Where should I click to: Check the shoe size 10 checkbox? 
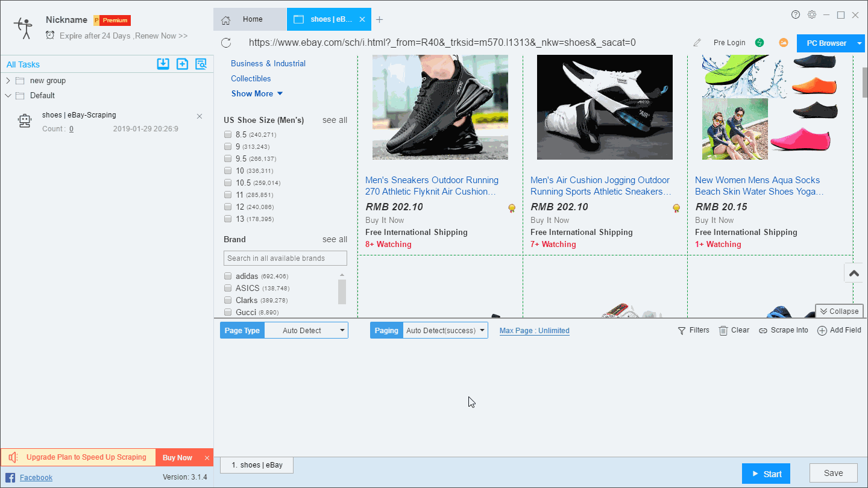228,170
